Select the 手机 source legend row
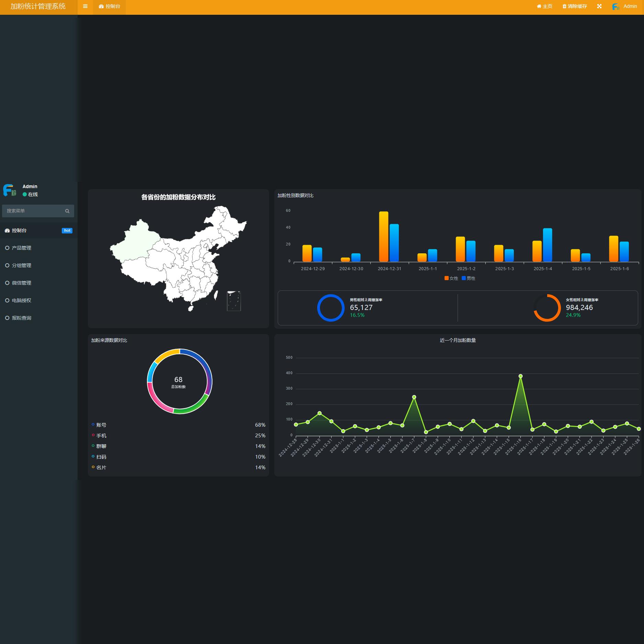The width and height of the screenshot is (644, 644). 179,436
